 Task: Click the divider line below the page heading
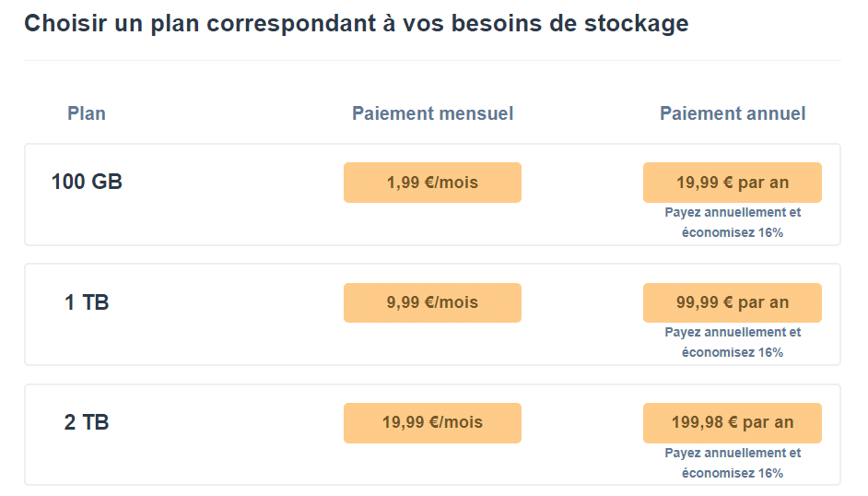coord(432,61)
